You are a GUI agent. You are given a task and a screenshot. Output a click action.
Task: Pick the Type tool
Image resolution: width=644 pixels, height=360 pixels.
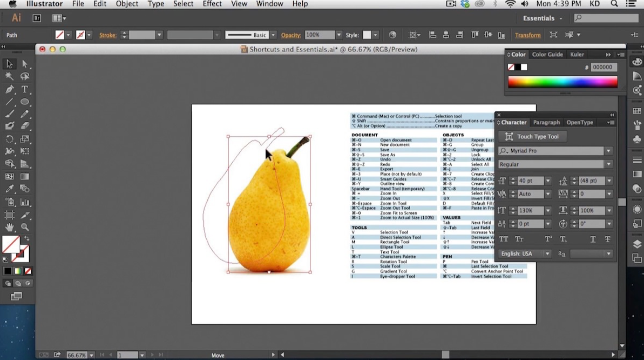click(x=25, y=89)
